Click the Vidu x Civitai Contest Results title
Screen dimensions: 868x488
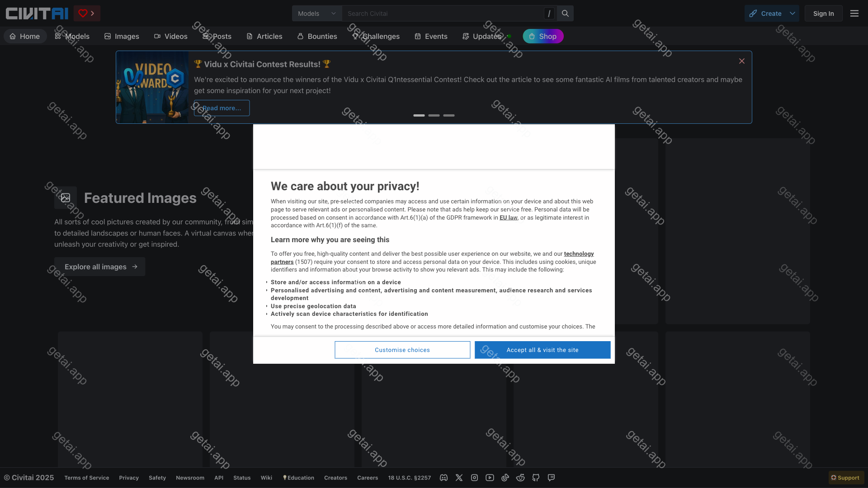[262, 64]
